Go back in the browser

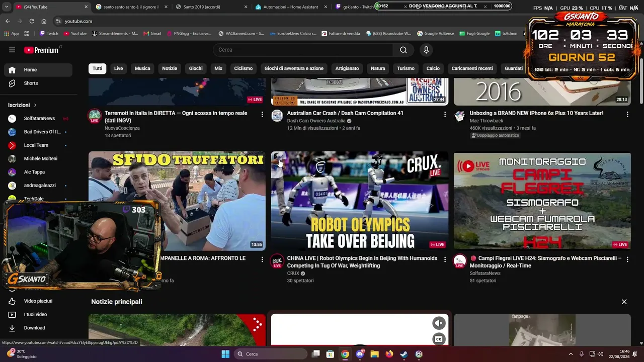(x=8, y=21)
